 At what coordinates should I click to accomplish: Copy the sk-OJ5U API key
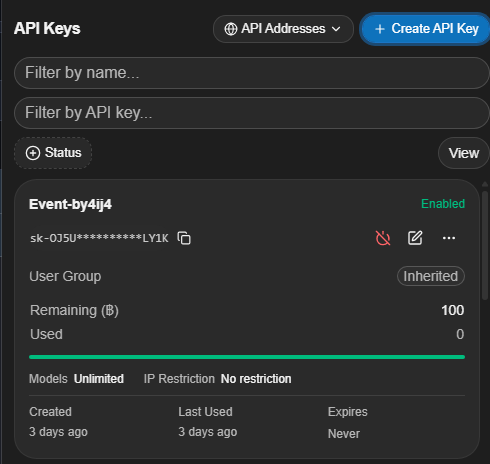pyautogui.click(x=184, y=238)
